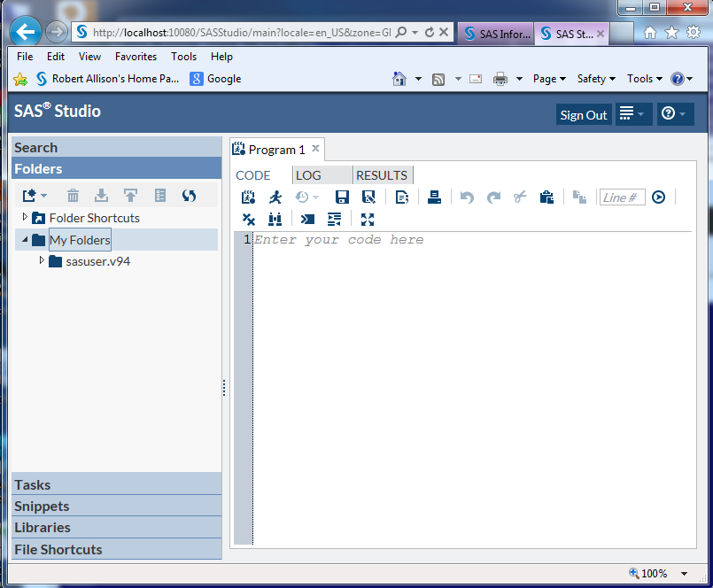Switch to the RESULTS tab
This screenshot has width=713, height=588.
coord(382,175)
